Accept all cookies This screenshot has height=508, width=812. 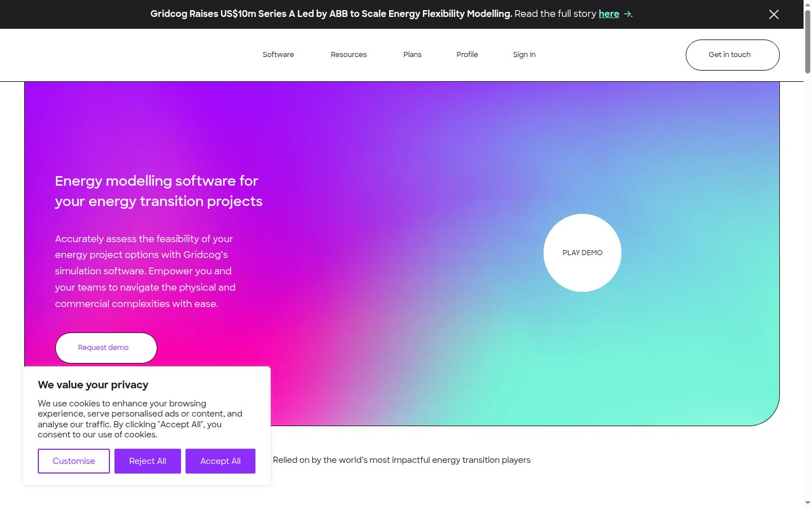pyautogui.click(x=220, y=461)
